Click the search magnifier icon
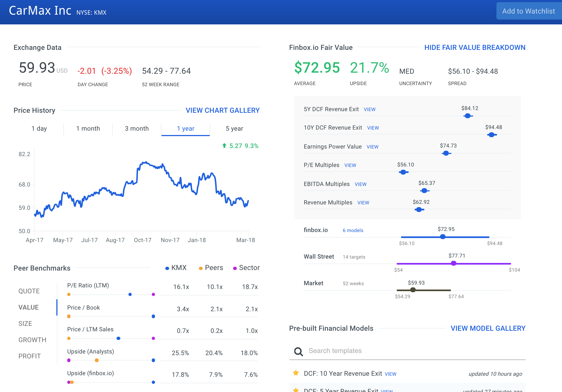Viewport: 562px width, 392px height. tap(298, 351)
